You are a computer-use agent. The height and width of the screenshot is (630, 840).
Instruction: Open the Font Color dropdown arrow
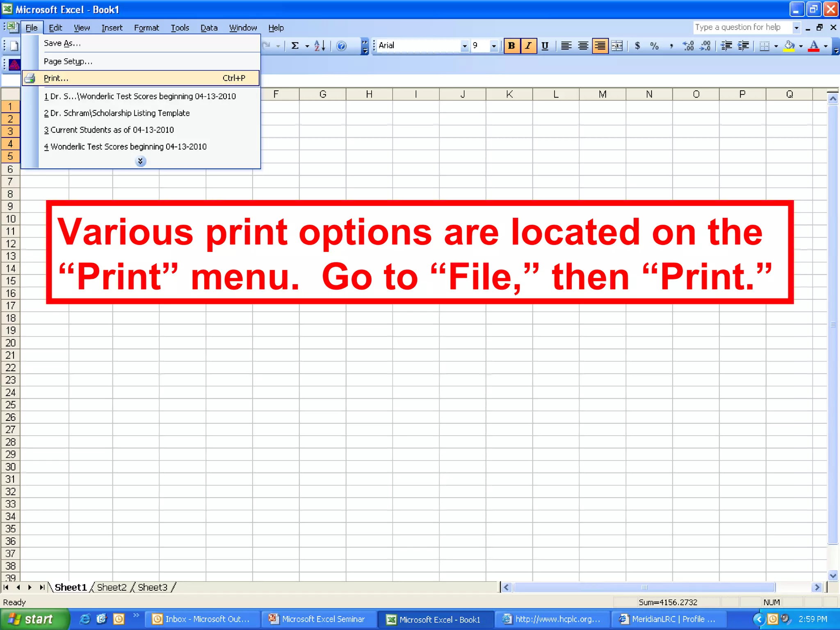point(826,46)
